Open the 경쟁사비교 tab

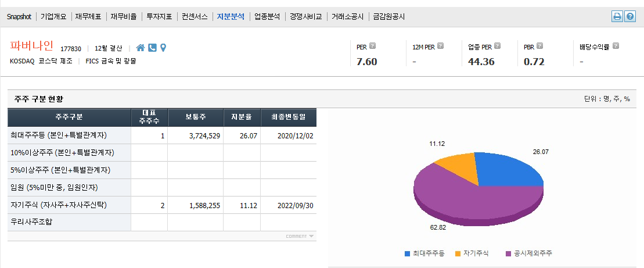[305, 17]
